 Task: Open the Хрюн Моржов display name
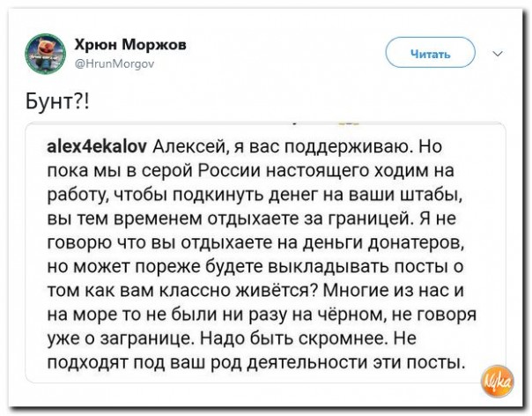point(130,44)
